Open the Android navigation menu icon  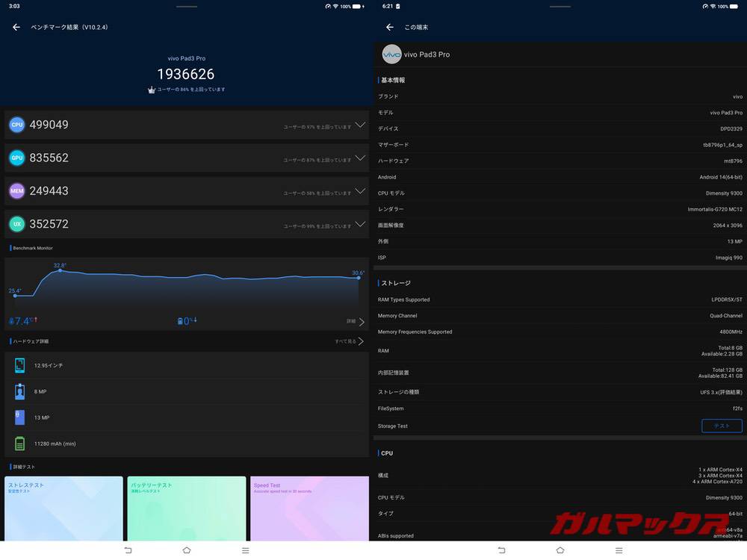pos(245,550)
